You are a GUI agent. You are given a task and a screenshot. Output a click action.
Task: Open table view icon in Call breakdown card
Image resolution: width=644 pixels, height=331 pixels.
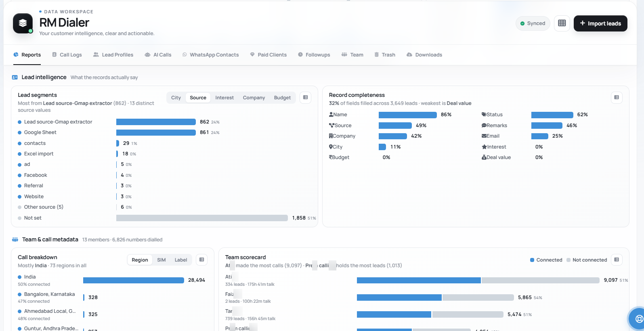coord(202,260)
